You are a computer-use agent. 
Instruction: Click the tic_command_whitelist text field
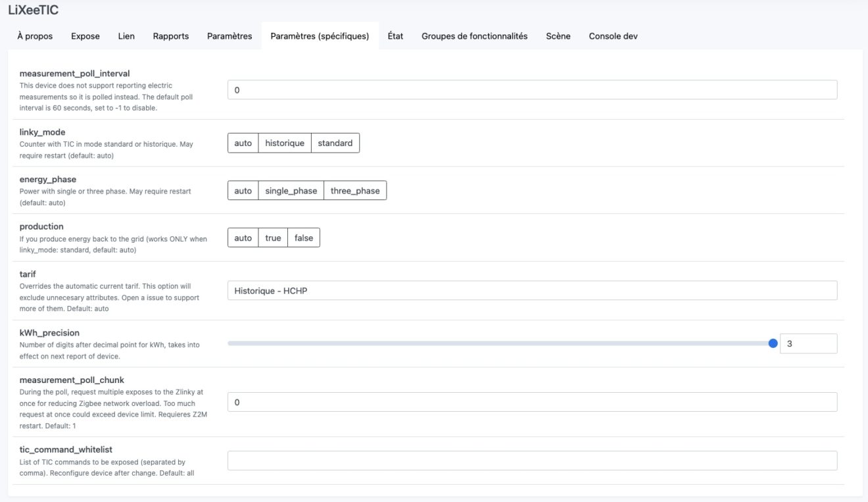coord(531,461)
